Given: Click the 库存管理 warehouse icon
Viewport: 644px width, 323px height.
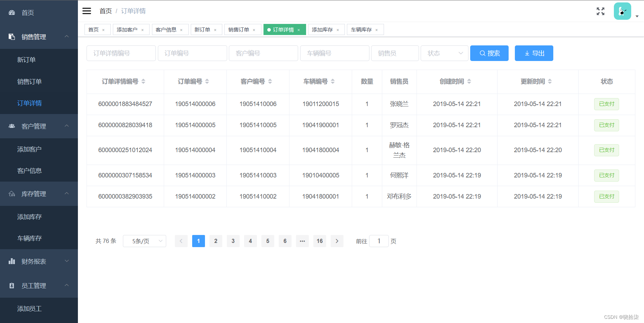Looking at the screenshot, I should 11,194.
